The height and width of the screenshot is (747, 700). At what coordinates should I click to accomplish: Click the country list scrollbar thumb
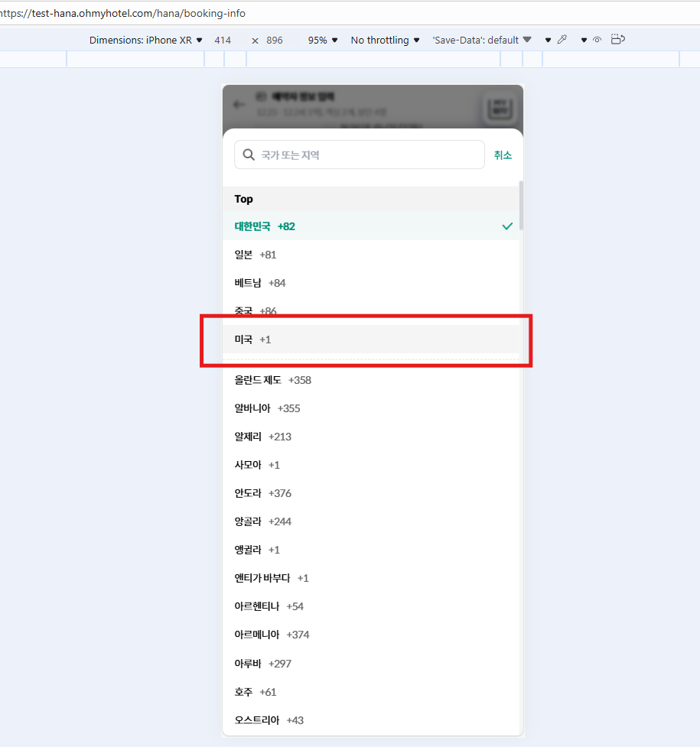coord(521,206)
